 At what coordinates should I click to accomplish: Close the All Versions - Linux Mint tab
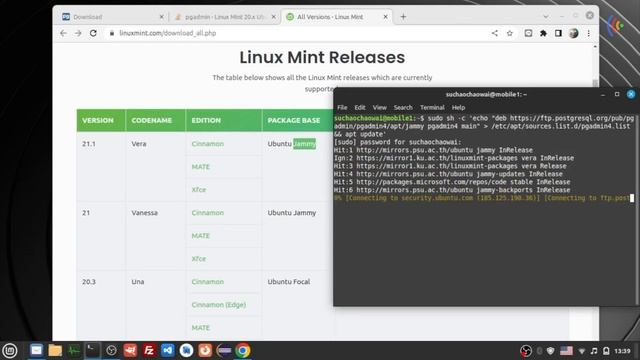point(385,17)
